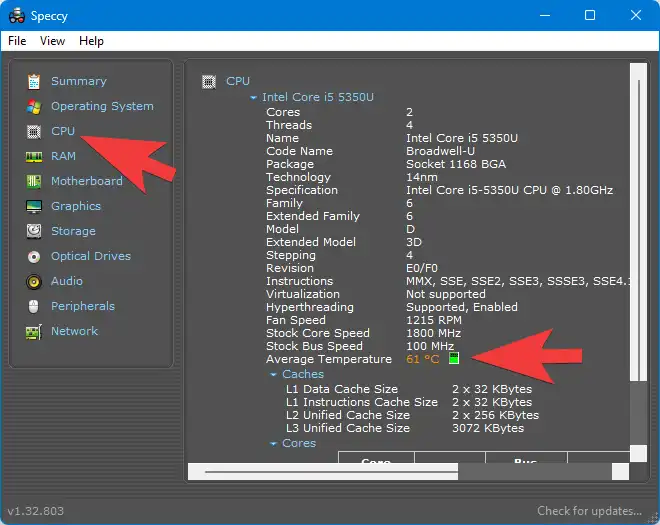Click the RAM module icon
Screen dimensions: 660x525
[34, 157]
